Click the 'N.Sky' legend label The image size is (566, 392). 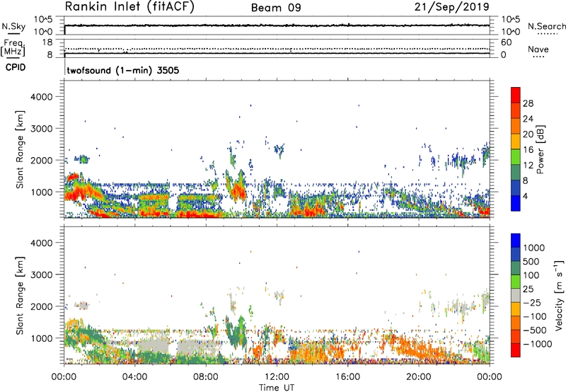(x=13, y=26)
